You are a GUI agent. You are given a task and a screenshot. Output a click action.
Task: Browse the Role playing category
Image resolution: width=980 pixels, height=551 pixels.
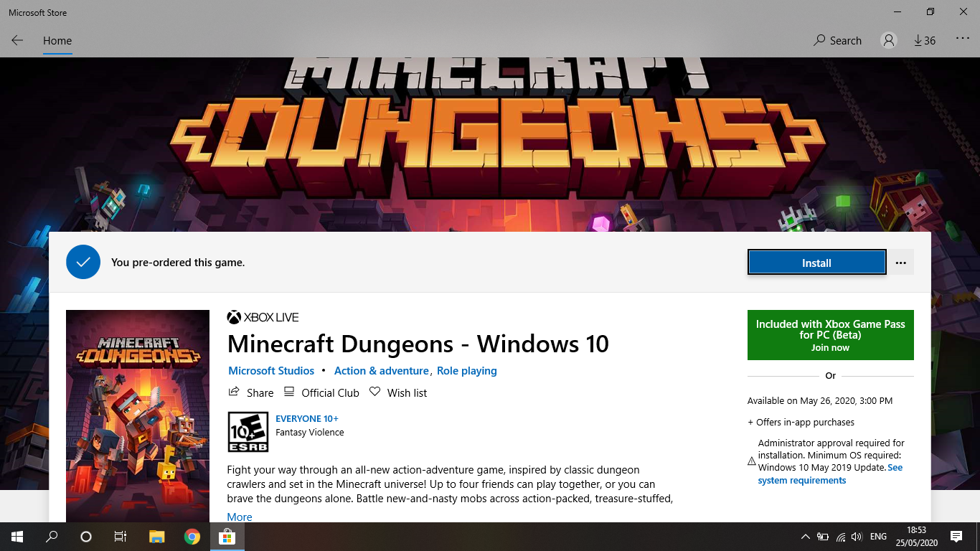tap(467, 371)
